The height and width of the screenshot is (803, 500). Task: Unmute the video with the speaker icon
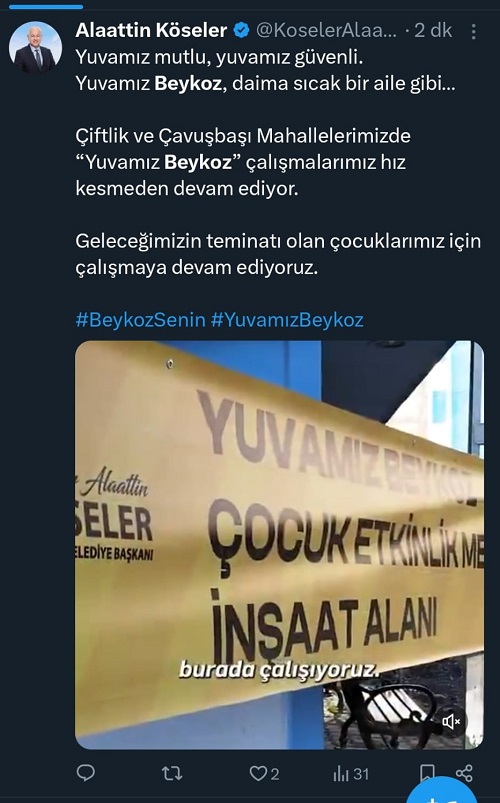(451, 722)
